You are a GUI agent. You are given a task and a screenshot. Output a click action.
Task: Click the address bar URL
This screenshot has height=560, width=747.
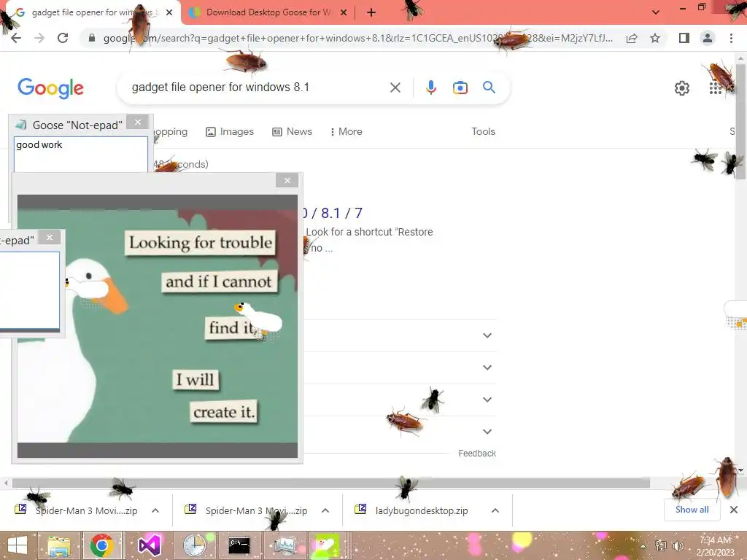coord(357,38)
